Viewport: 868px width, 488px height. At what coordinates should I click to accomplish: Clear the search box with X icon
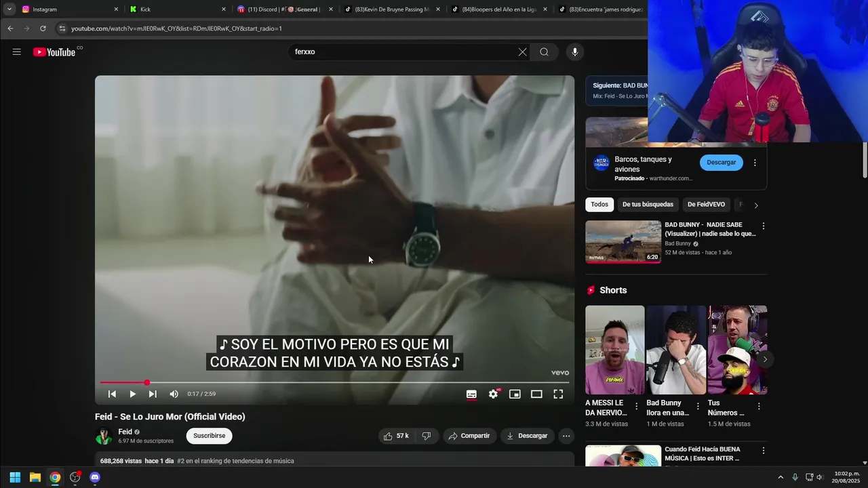click(522, 52)
